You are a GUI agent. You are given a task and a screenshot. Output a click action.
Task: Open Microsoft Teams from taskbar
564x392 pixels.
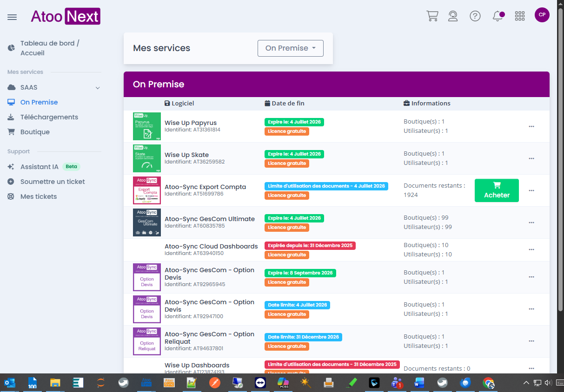pos(397,383)
